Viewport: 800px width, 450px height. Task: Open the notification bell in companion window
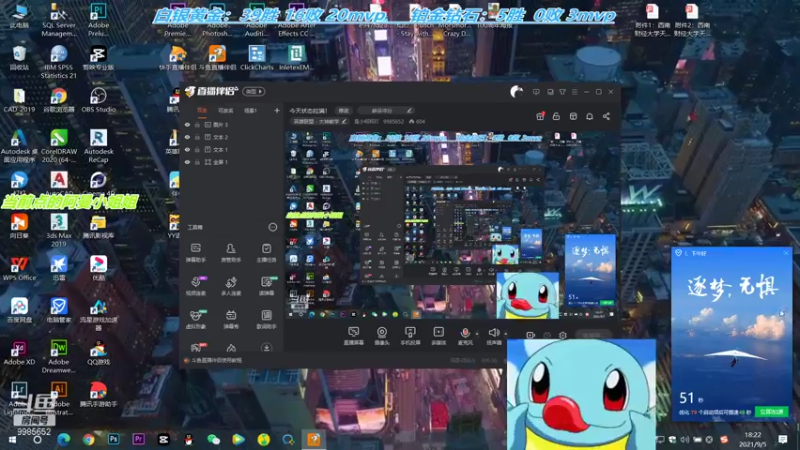coord(589,116)
